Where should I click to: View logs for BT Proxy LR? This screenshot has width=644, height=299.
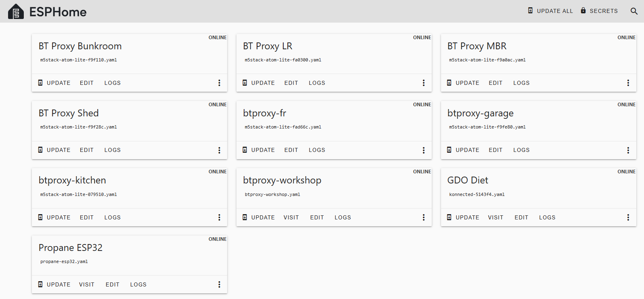coord(317,83)
